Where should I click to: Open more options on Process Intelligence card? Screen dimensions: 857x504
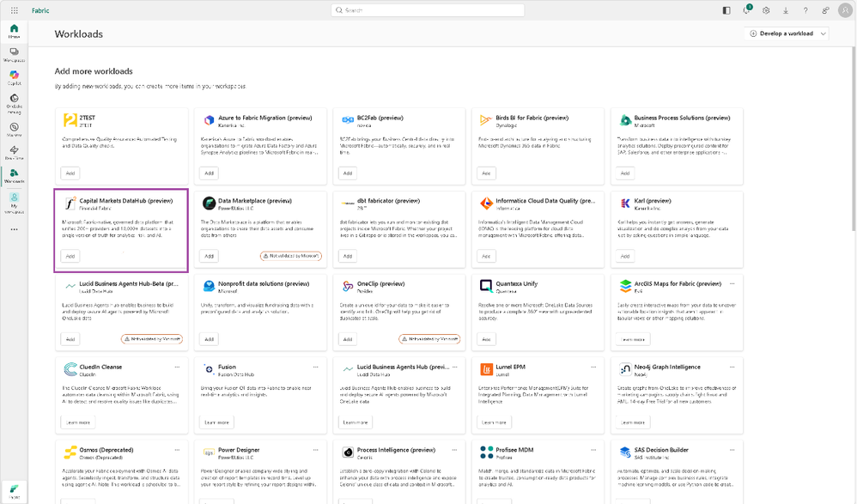point(454,450)
